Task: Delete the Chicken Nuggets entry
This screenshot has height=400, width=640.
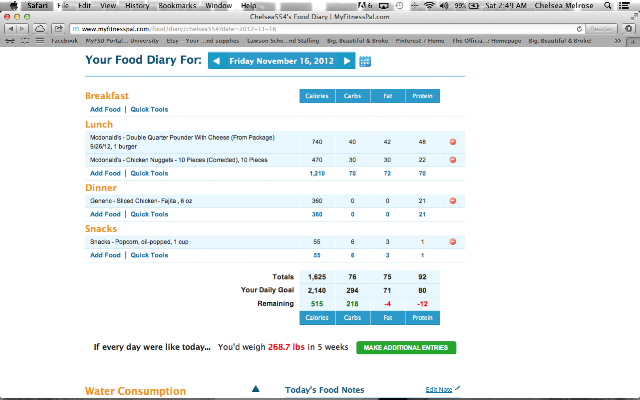Action: coord(453,160)
